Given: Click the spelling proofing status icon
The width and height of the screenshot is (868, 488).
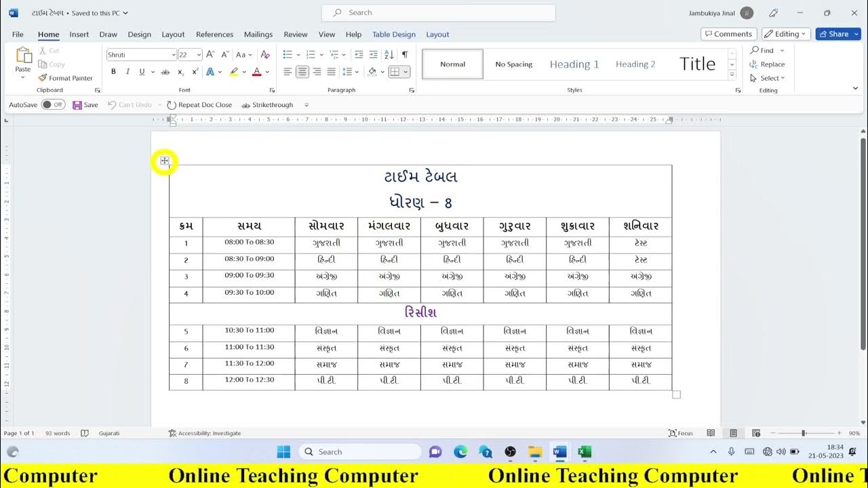Looking at the screenshot, I should 85,433.
